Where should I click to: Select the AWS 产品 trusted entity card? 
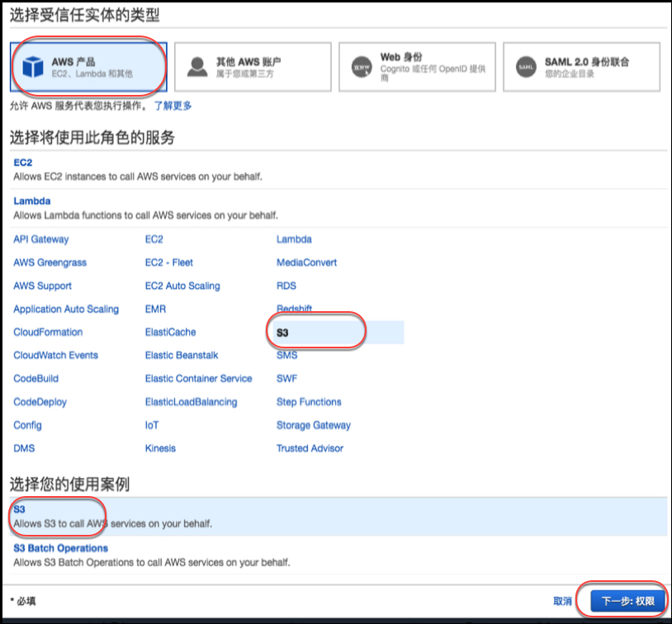pos(88,67)
